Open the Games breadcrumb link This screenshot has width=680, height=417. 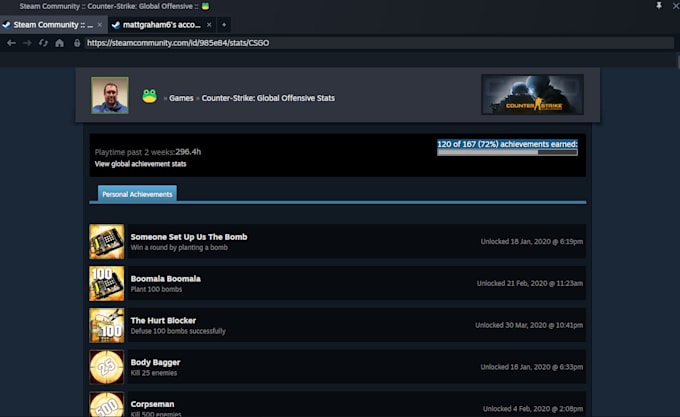(181, 98)
